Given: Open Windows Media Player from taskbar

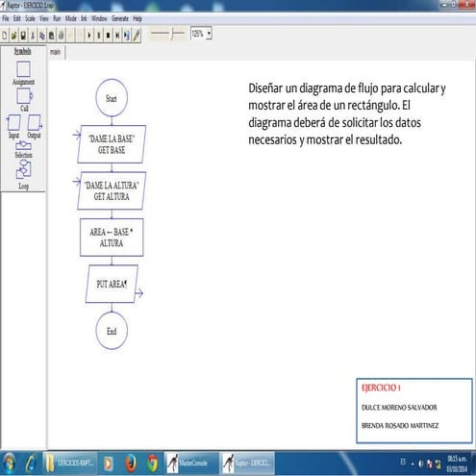Looking at the screenshot, I should [109, 463].
